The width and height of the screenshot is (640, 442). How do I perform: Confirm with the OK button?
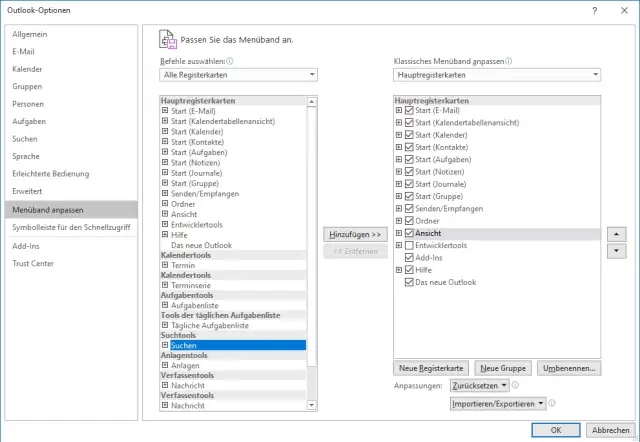pos(556,430)
